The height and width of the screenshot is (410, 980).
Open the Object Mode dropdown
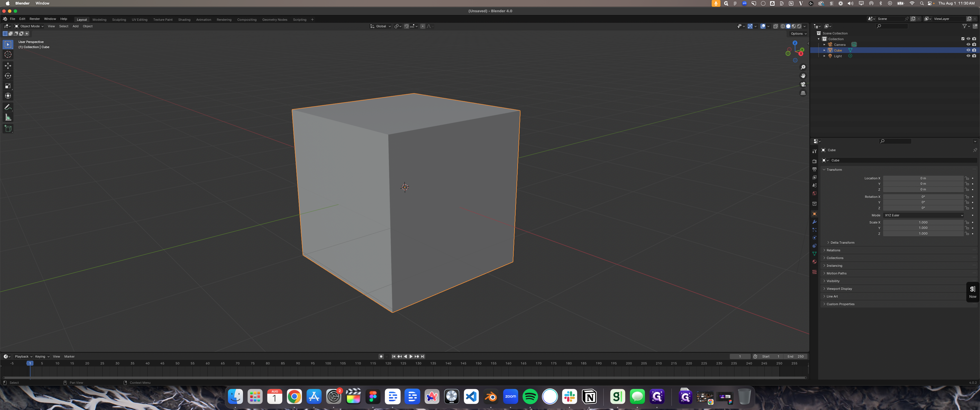click(29, 26)
